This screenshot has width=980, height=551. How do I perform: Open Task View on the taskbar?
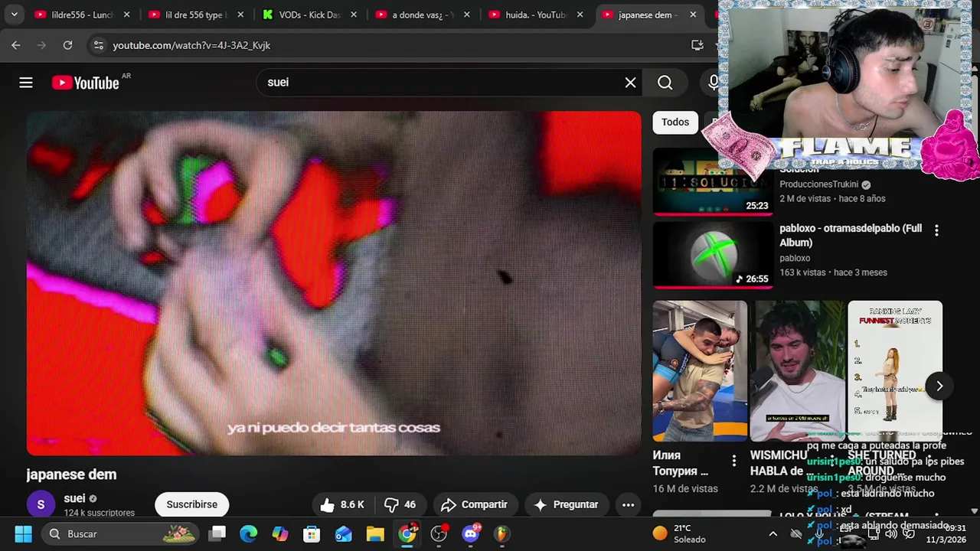[x=217, y=533]
